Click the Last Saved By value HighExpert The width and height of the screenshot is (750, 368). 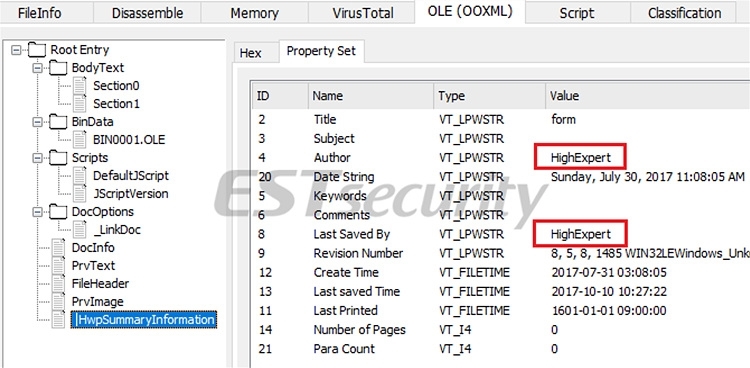coord(581,234)
